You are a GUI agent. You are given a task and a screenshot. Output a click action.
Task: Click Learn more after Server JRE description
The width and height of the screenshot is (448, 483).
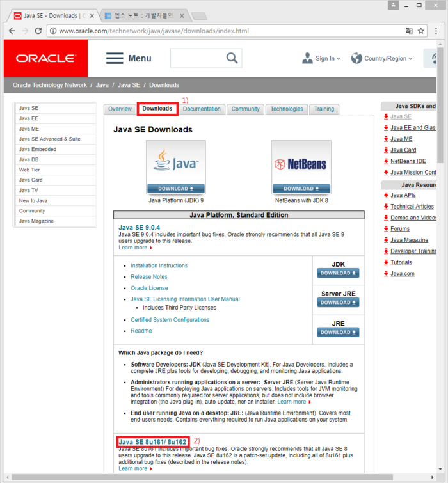pos(291,402)
